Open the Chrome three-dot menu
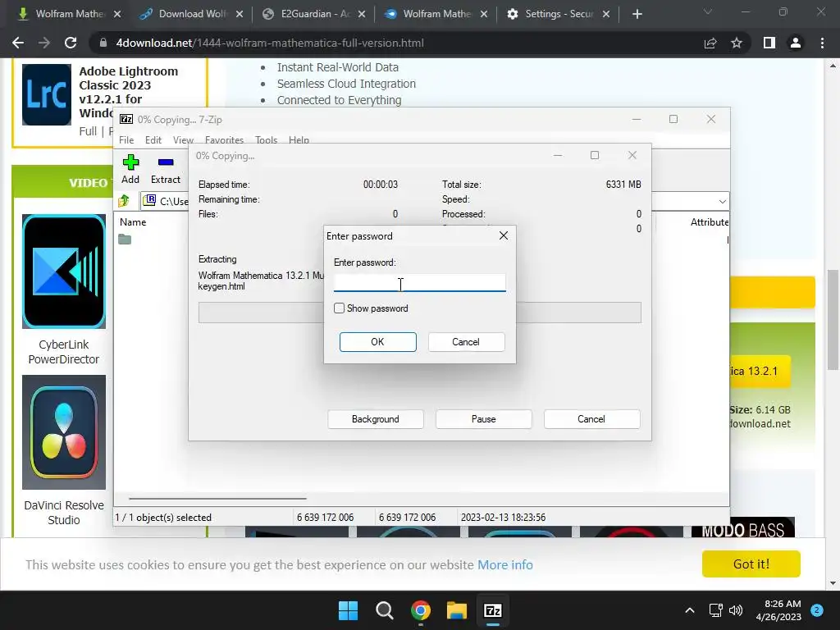Viewport: 840px width, 630px height. (x=822, y=43)
